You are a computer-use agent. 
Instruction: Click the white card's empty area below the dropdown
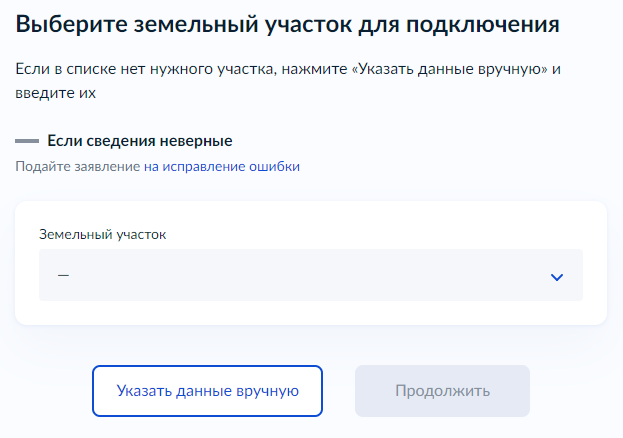[x=310, y=313]
